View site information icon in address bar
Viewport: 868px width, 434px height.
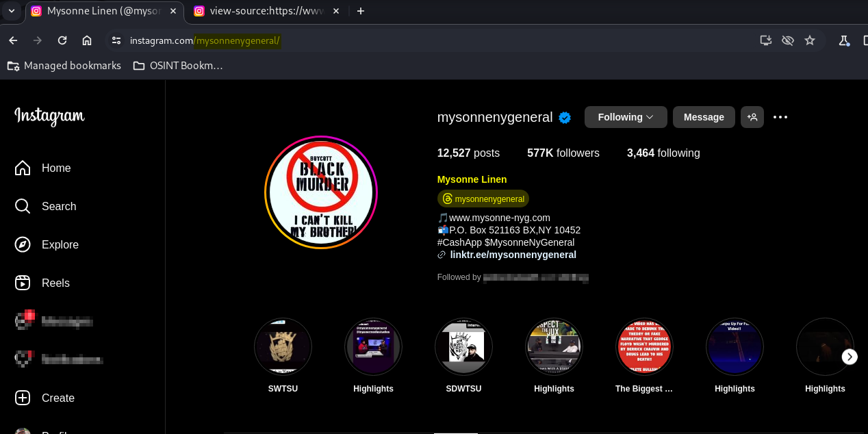pos(116,40)
